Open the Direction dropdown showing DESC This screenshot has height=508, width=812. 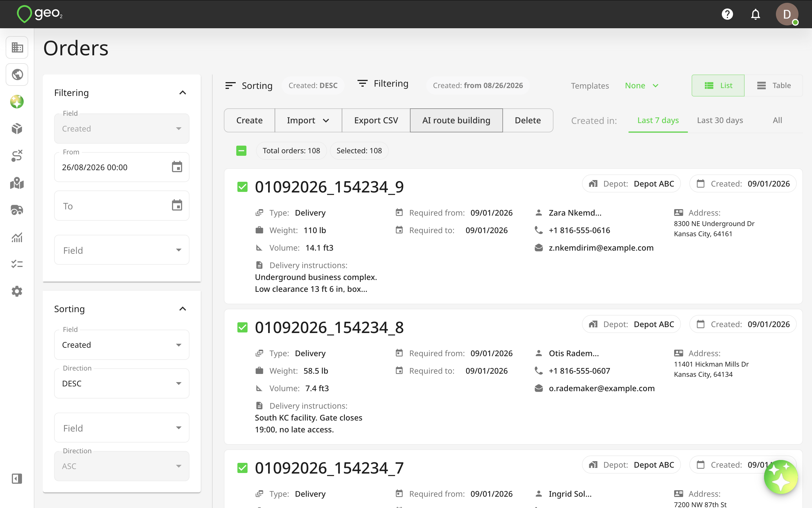122,383
